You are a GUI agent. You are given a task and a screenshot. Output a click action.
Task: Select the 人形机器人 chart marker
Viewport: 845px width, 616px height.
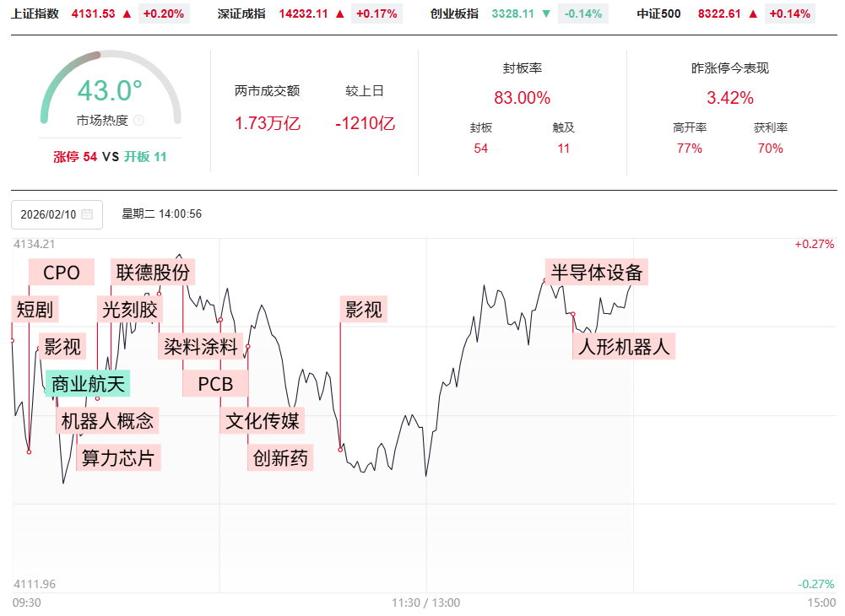click(x=625, y=346)
